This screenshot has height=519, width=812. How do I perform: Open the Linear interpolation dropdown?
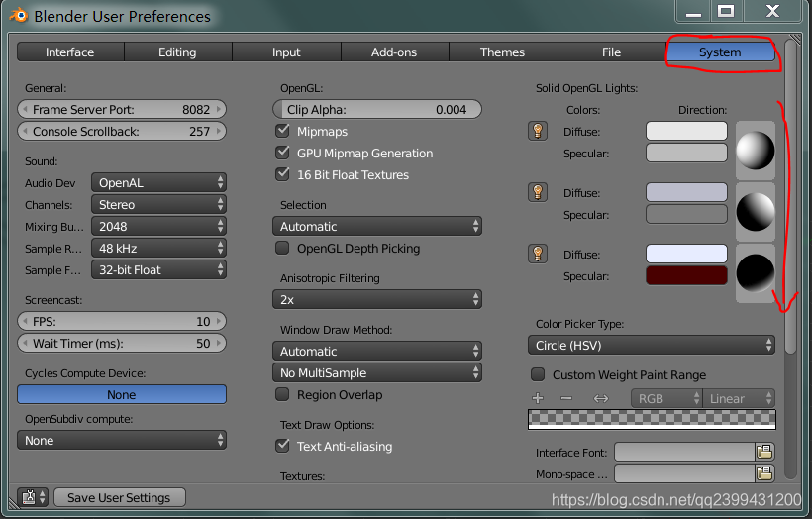[739, 398]
